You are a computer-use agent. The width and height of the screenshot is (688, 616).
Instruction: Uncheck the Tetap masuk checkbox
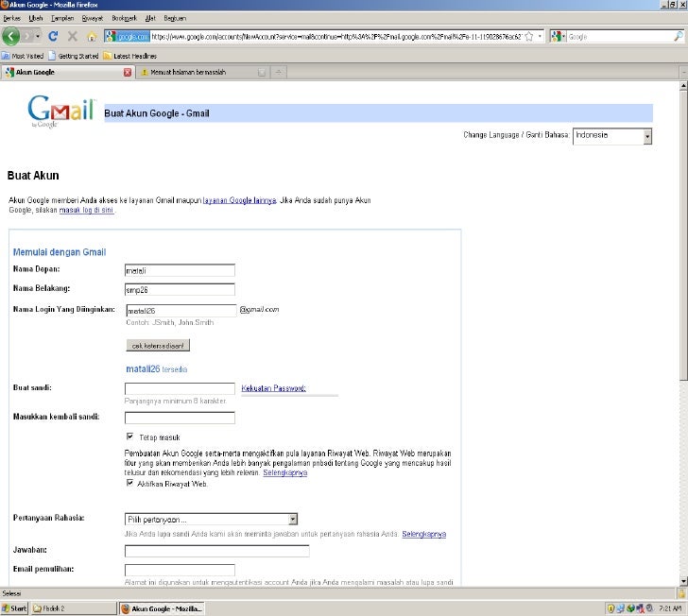click(129, 436)
